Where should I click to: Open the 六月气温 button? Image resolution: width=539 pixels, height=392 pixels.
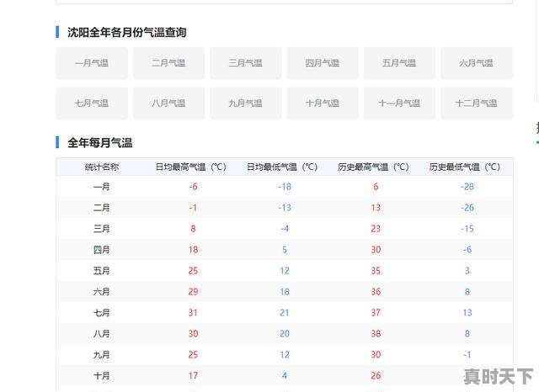click(x=477, y=63)
